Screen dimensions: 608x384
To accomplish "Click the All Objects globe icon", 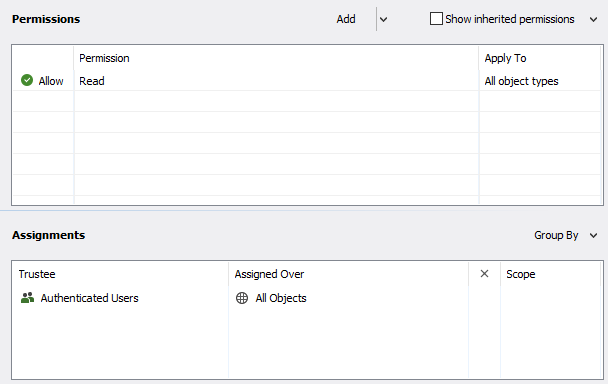I will 242,298.
